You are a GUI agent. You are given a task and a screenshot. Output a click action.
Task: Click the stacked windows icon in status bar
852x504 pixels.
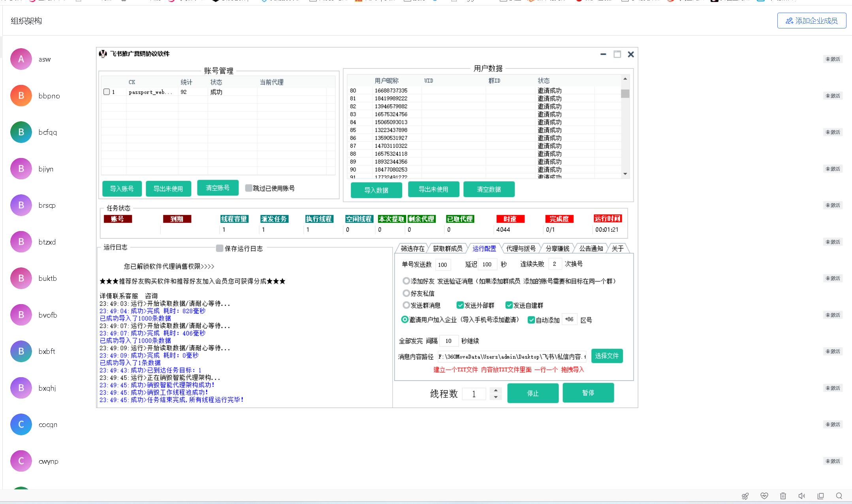[820, 496]
